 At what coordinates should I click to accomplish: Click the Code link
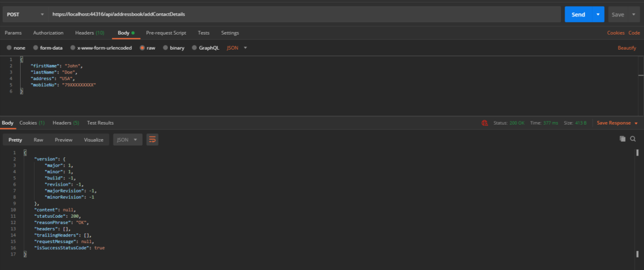(634, 33)
